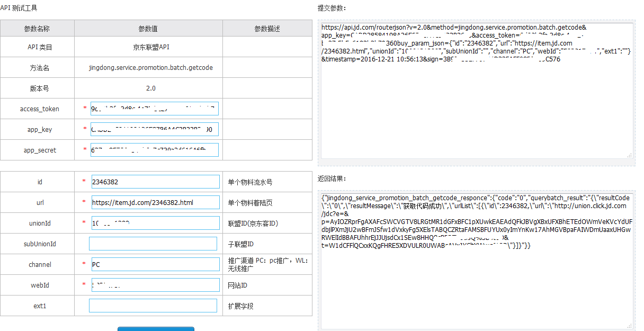
Task: Click the unionId parameter name label
Action: [40, 223]
